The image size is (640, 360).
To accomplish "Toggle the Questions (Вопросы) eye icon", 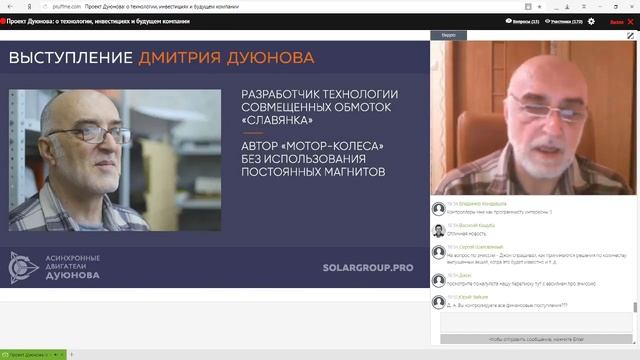I will pos(509,21).
